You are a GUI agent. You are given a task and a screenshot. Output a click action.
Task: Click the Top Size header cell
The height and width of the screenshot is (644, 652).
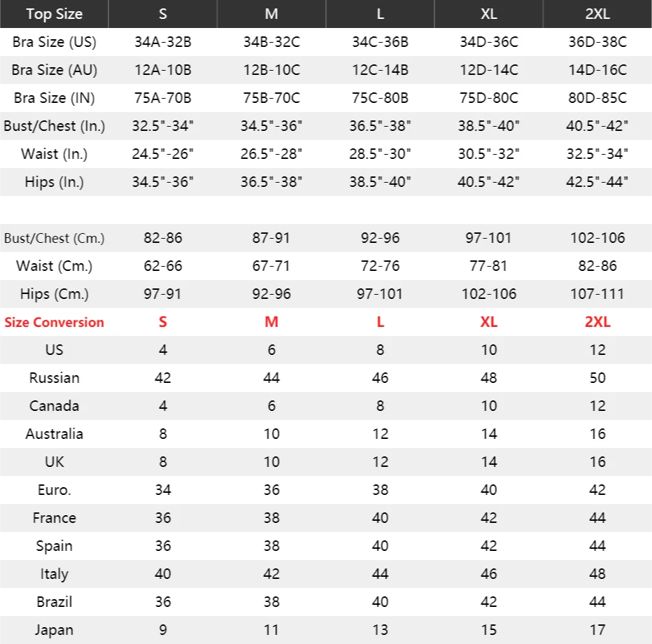(54, 14)
